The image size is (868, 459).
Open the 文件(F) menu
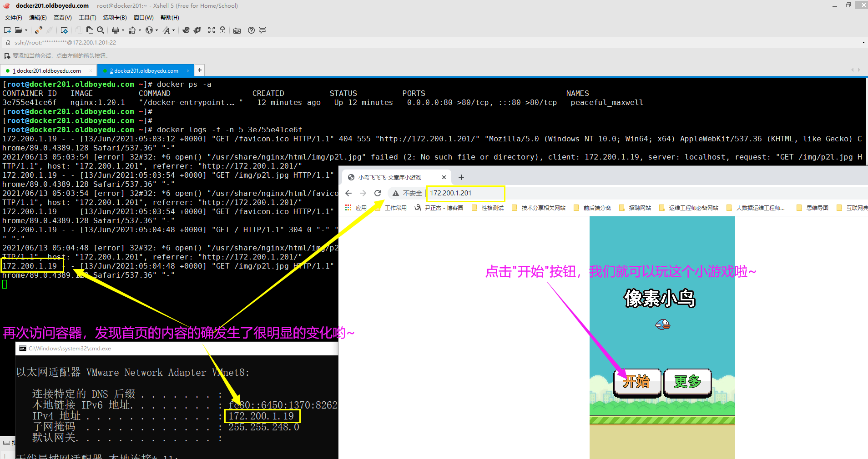click(x=14, y=18)
